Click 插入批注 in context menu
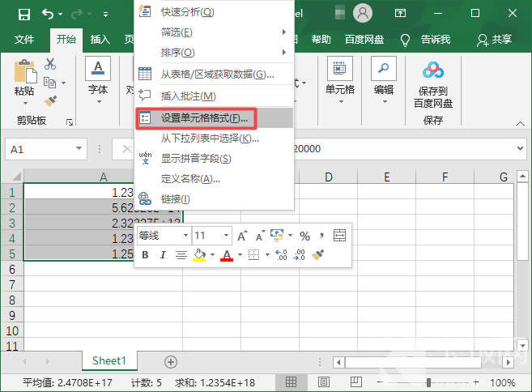Screen dimensions: 532x392 click(x=188, y=96)
